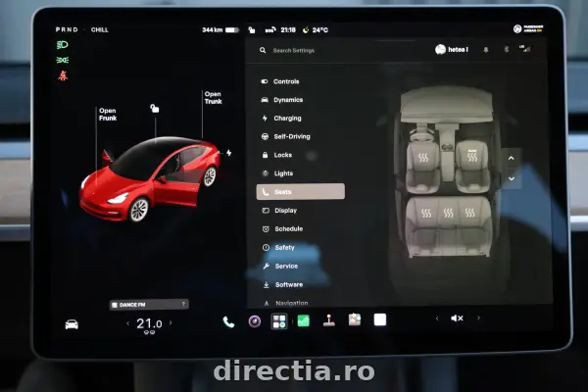This screenshot has width=588, height=392.
Task: Open the Lights settings menu
Action: (277, 173)
